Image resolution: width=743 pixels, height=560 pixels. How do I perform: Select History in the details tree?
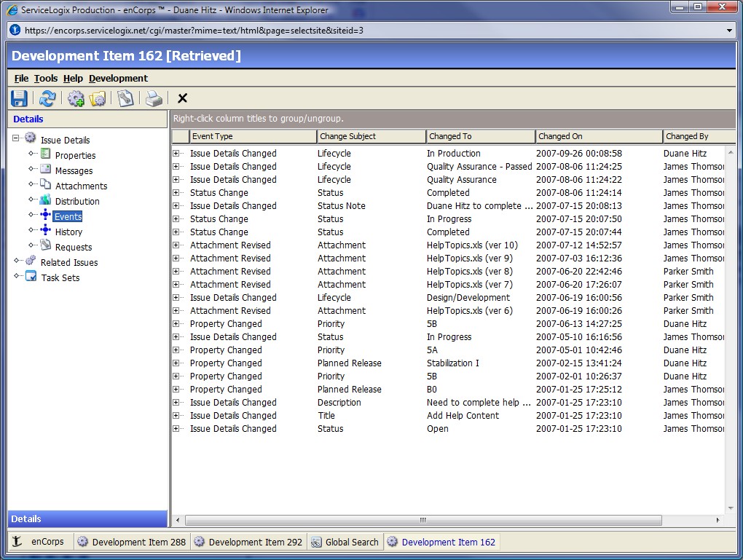point(68,232)
